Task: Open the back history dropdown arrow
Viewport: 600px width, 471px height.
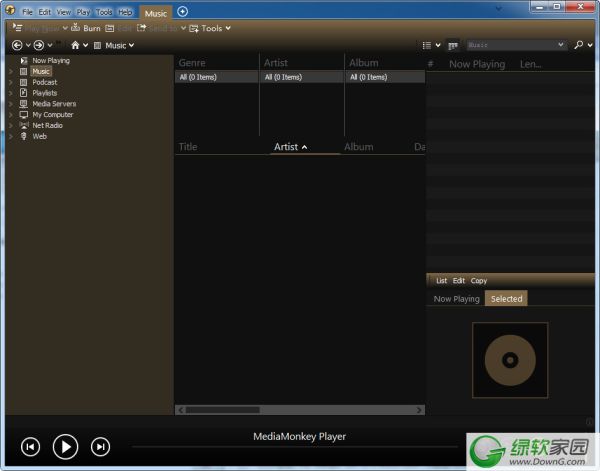Action: coord(28,45)
